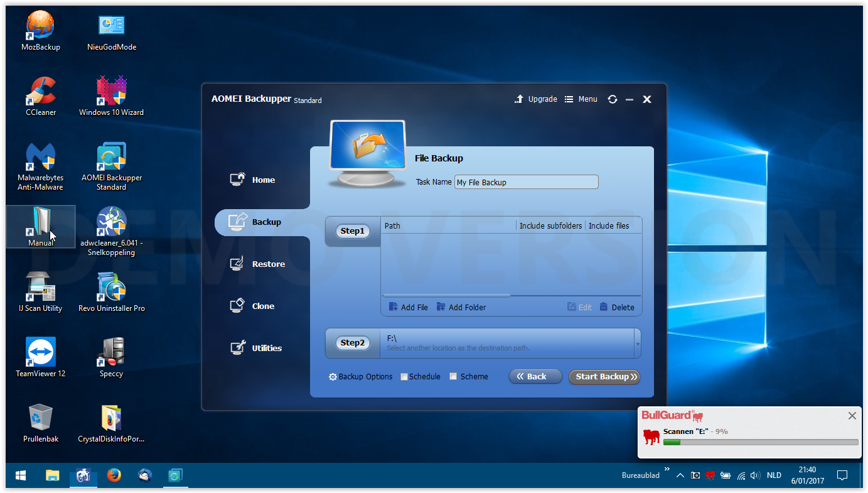Tick the Scheme checkbox

click(x=453, y=377)
